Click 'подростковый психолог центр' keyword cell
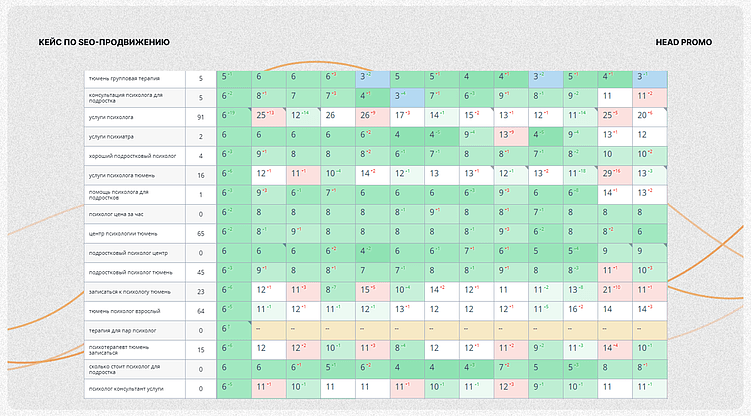The image size is (751, 416). point(128,251)
